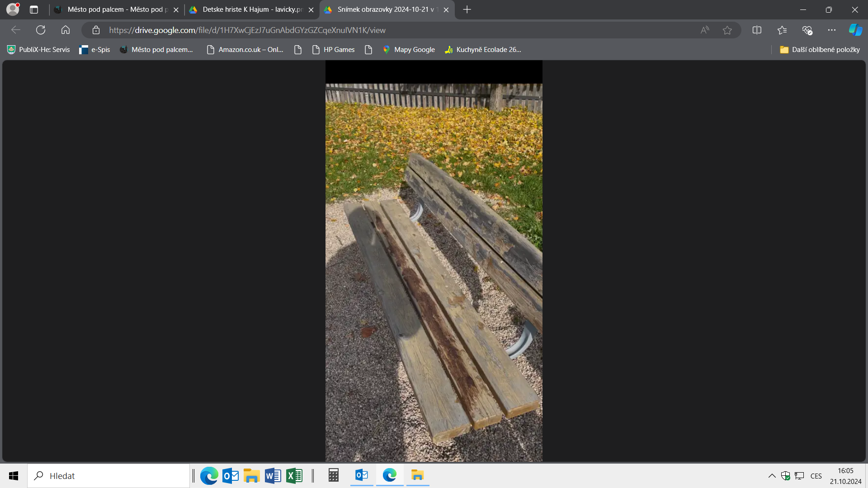Open the Další oblíbené položky folder

point(820,50)
